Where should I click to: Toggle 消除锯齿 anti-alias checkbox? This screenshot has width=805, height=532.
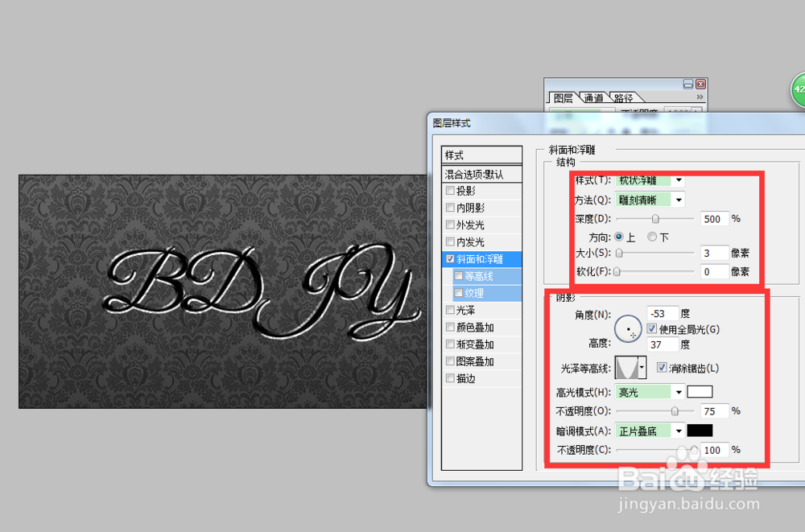click(x=662, y=368)
